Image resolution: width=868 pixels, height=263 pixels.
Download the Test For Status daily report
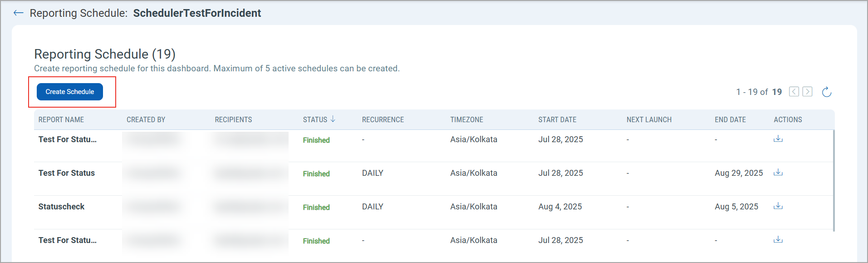click(x=778, y=173)
